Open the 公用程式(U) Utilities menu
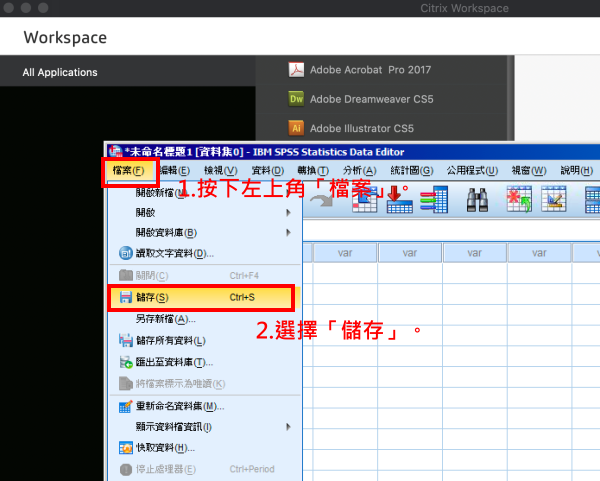This screenshot has height=481, width=600. (472, 171)
